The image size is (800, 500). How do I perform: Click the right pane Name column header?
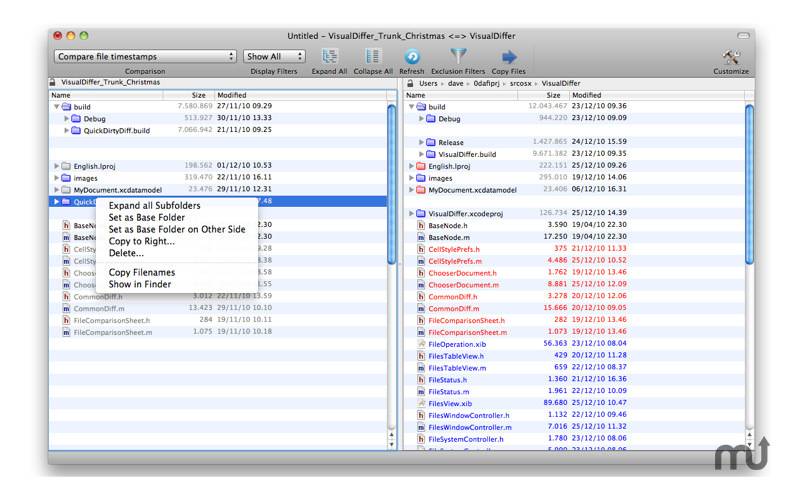pos(461,95)
